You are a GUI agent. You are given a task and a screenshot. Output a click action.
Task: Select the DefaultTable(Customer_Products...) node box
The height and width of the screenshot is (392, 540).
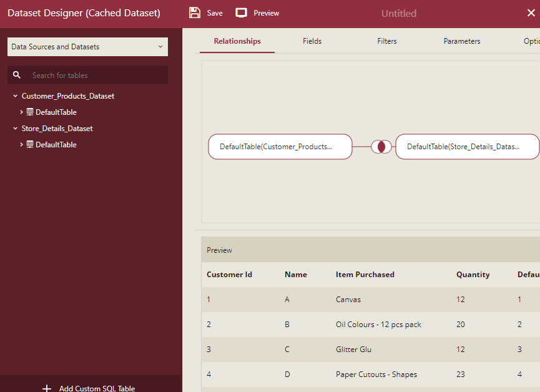tap(280, 147)
